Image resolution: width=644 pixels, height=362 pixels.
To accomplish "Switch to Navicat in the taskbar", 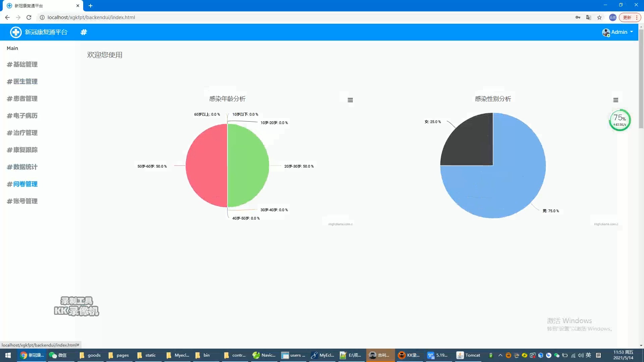I will (x=264, y=355).
